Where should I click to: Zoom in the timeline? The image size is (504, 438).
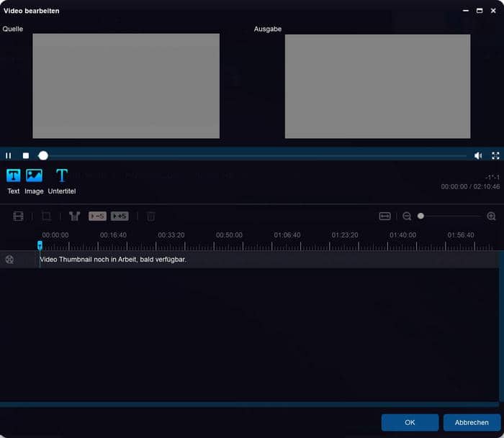pos(491,216)
